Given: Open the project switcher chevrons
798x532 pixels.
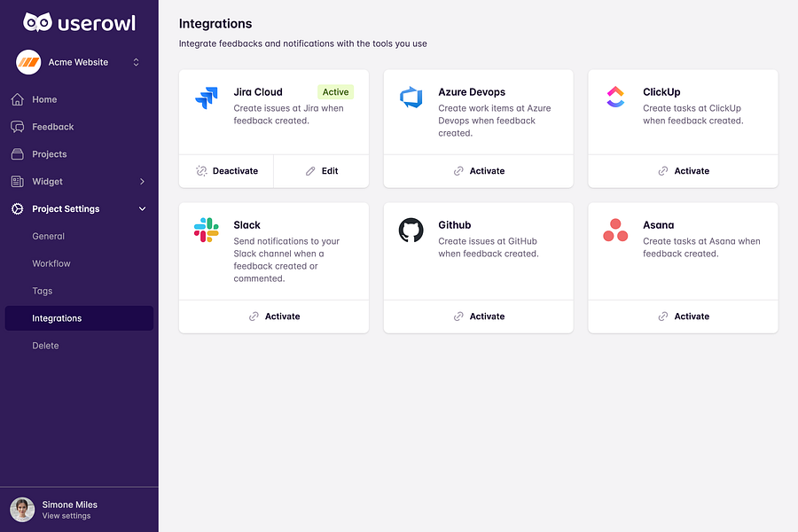Looking at the screenshot, I should pyautogui.click(x=136, y=62).
